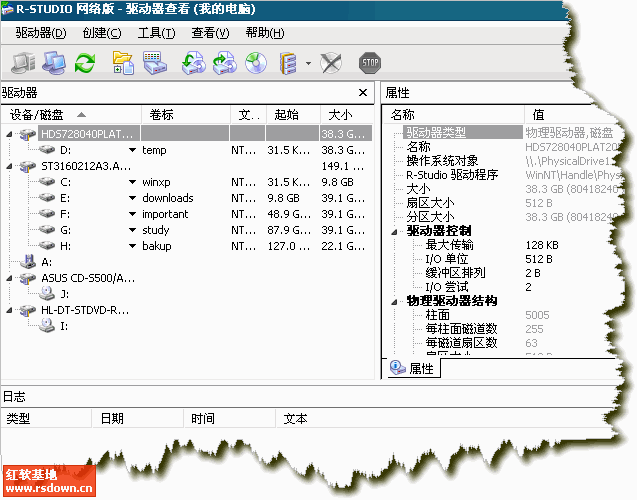Collapse the ST3160212A3 drive tree node

click(10, 166)
